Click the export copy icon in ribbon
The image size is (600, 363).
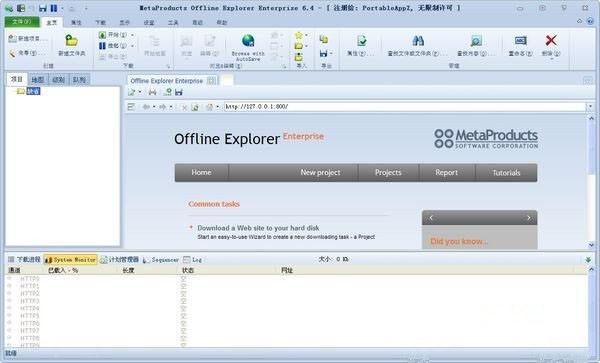[x=324, y=39]
